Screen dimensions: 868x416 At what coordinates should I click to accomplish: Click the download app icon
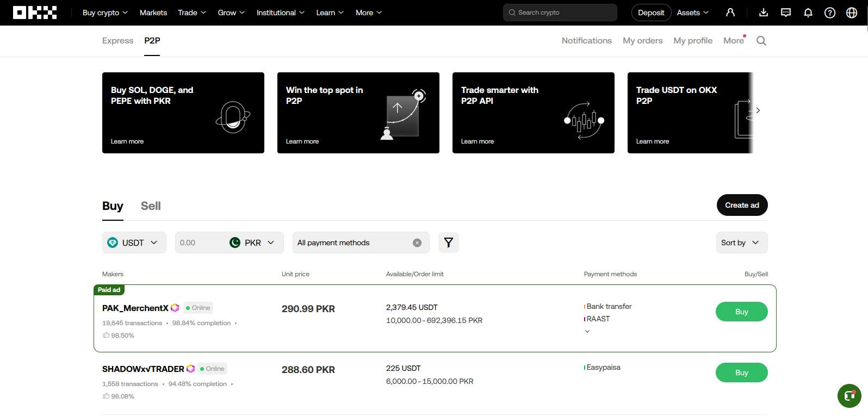click(x=764, y=13)
